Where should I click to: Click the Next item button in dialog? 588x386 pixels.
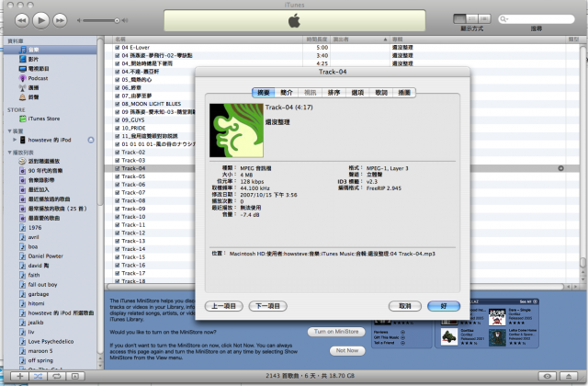point(267,306)
